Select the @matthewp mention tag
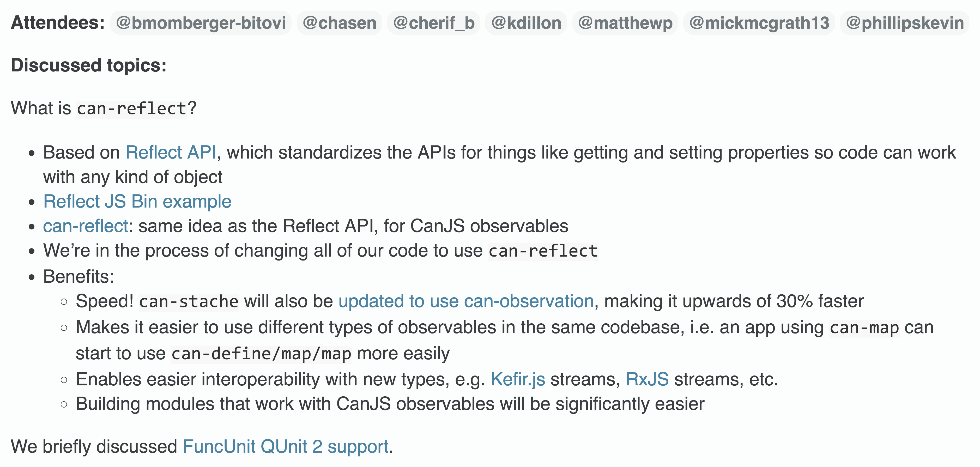 pyautogui.click(x=625, y=23)
